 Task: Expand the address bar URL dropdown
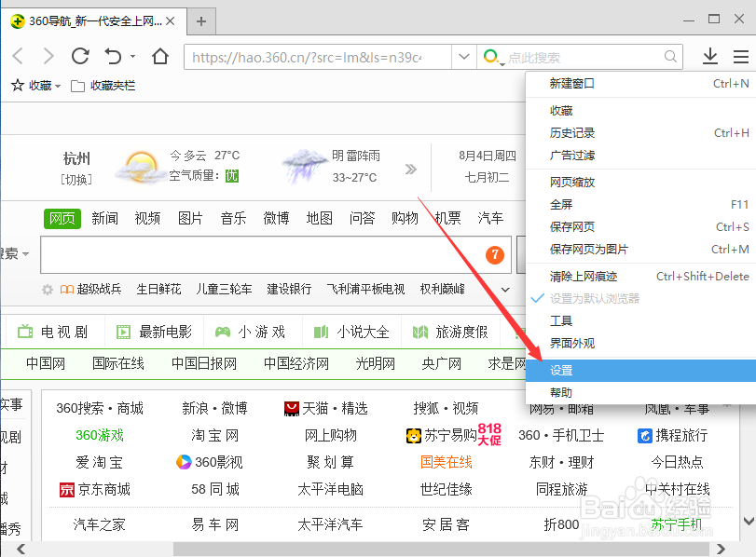pos(464,57)
